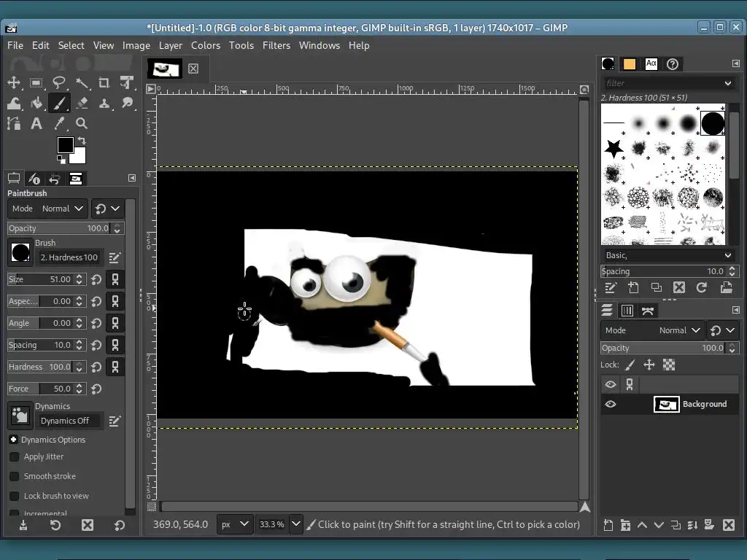The height and width of the screenshot is (560, 747).
Task: Select the Fuzzy Select wand tool
Action: 82,82
